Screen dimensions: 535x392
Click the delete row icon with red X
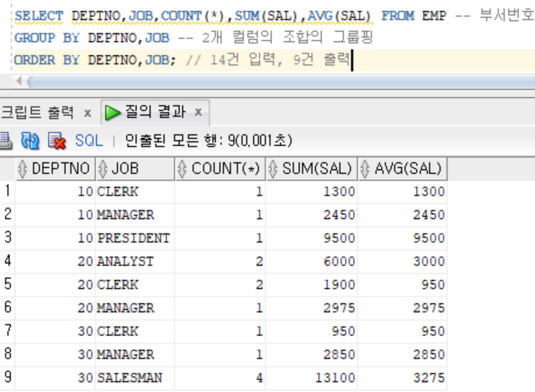(56, 140)
